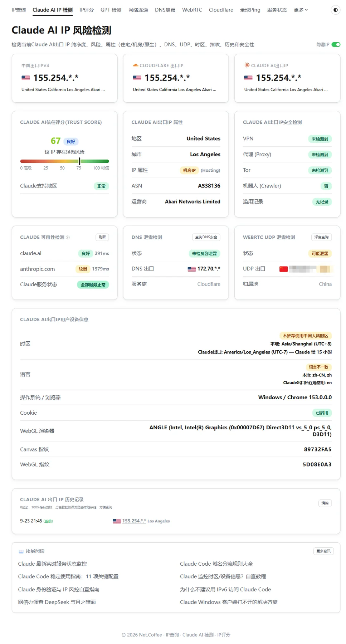The width and height of the screenshot is (346, 644).
Task: Toggle the dark mode theme icon
Action: tap(335, 10)
